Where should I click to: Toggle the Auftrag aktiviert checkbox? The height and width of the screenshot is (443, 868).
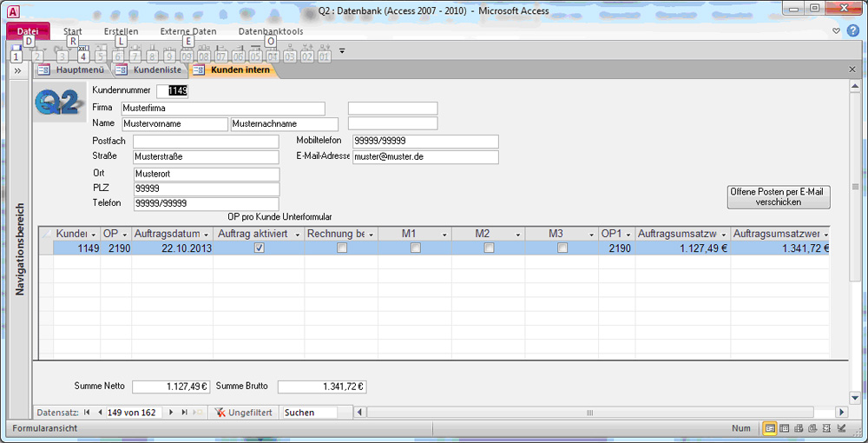click(x=259, y=248)
